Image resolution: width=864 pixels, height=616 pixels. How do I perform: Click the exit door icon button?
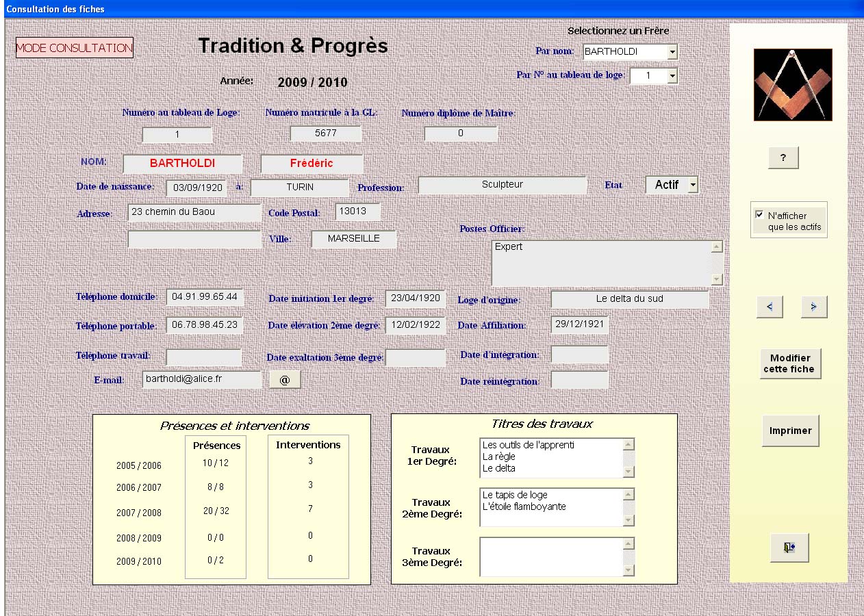tap(789, 548)
